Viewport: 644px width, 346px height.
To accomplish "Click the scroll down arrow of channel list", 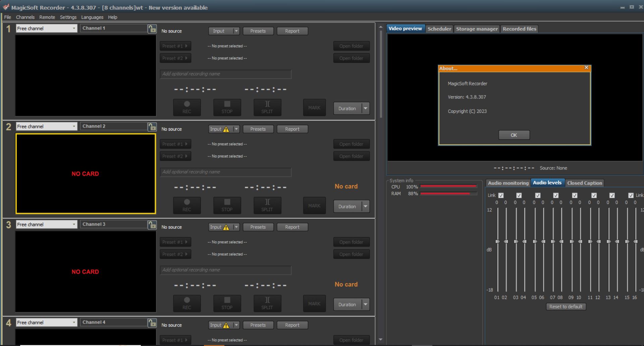I will click(380, 340).
